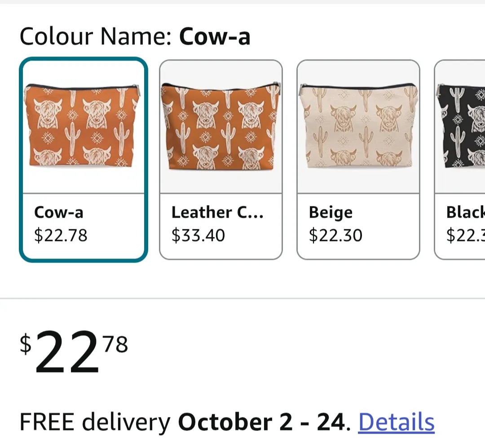The width and height of the screenshot is (485, 448).
Task: Select the $33.40 Leather variant price
Action: pyautogui.click(x=198, y=235)
